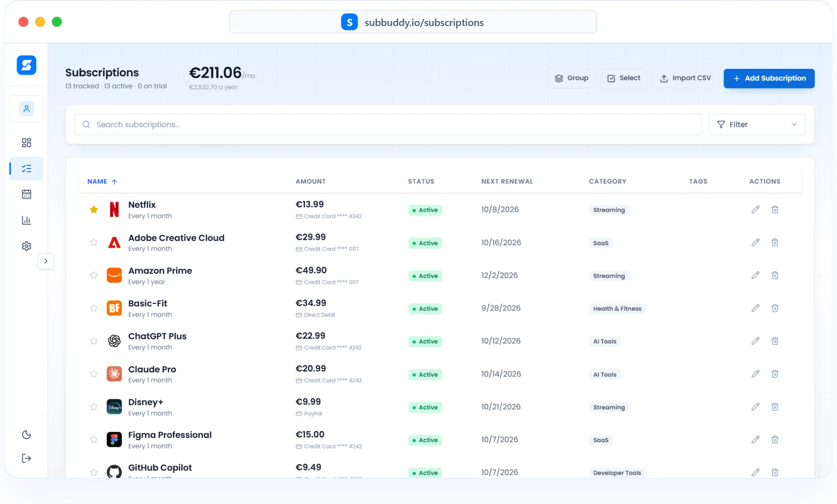Edit the Adobe Creative Cloud subscription

[756, 243]
